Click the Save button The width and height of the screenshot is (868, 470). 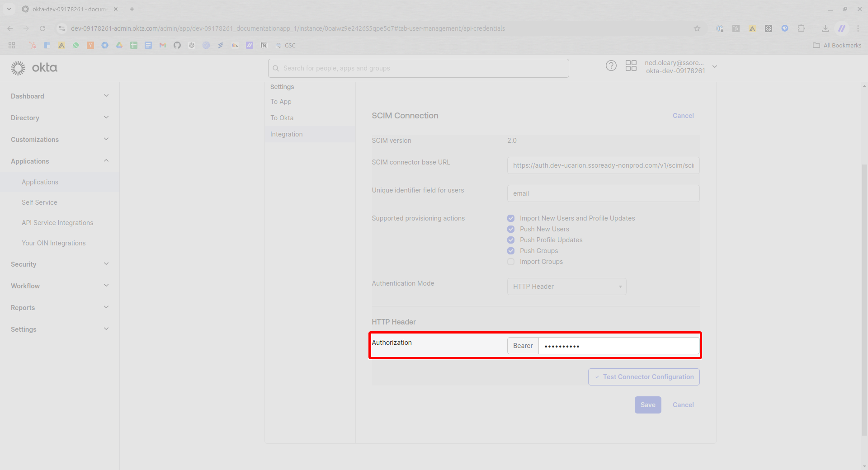[647, 405]
